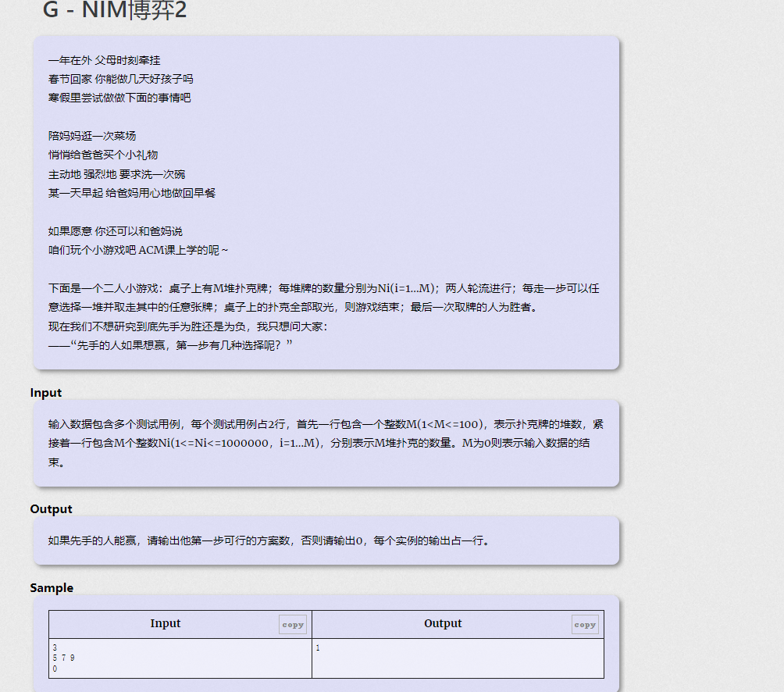Click the quoted question "先手的人如果想赢，第一步有几种选择呢？"
This screenshot has height=692, width=784.
pos(181,345)
